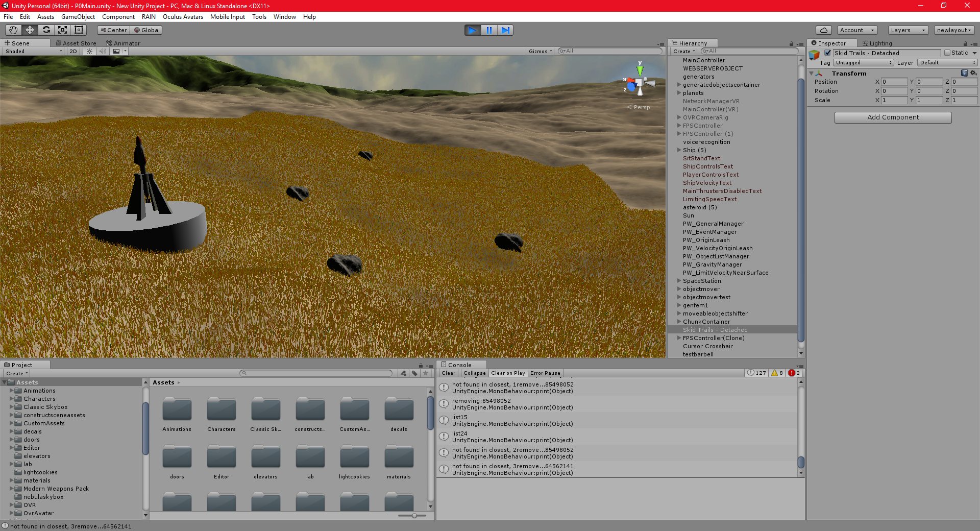The image size is (980, 531).
Task: Open the Window menu
Action: click(x=284, y=17)
